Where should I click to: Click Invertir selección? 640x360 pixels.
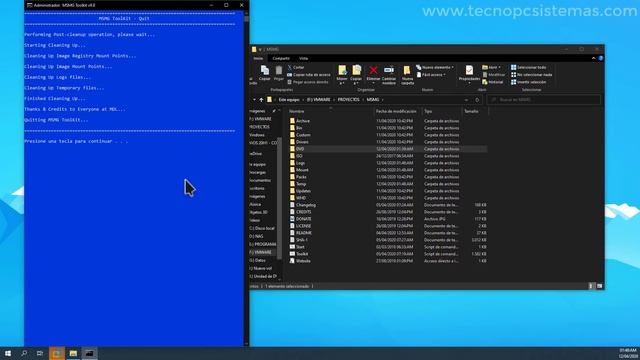(x=529, y=82)
